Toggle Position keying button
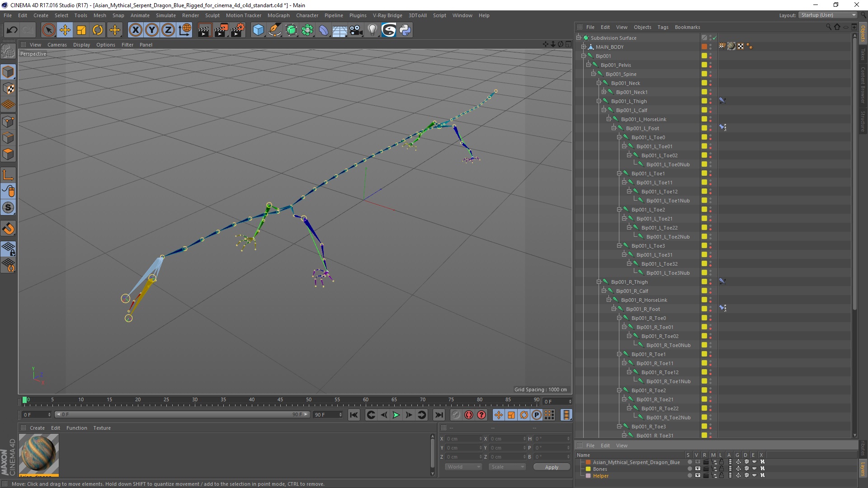The width and height of the screenshot is (868, 488). [499, 415]
